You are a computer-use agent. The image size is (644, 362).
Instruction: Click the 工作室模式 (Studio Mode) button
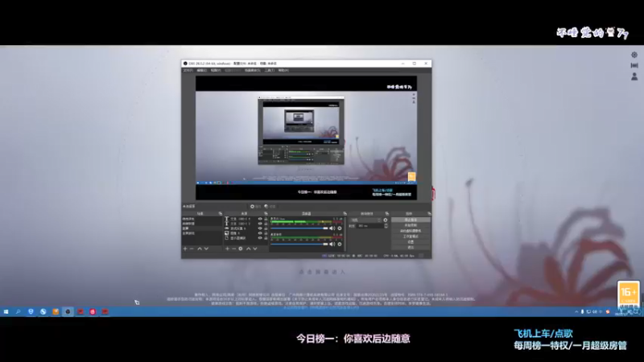point(411,237)
